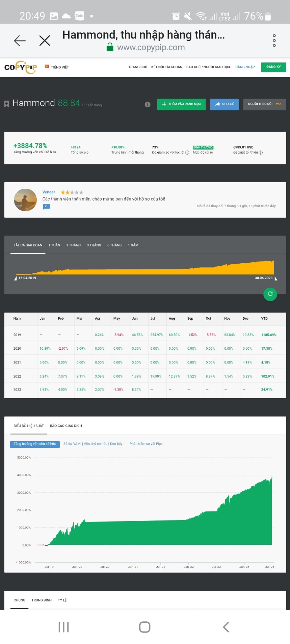Click the info icon near ranking
Viewport: 290px width, 644px height.
148,104
